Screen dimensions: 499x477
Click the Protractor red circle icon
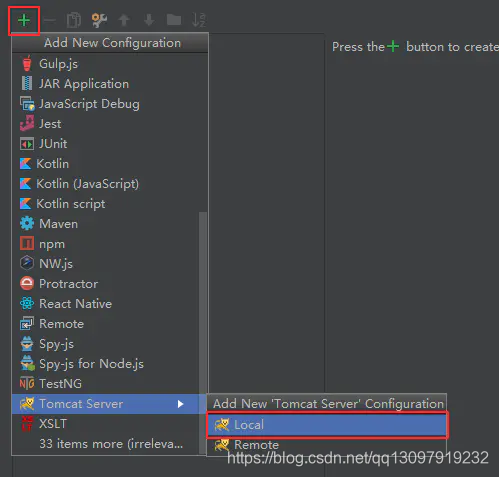pos(27,283)
